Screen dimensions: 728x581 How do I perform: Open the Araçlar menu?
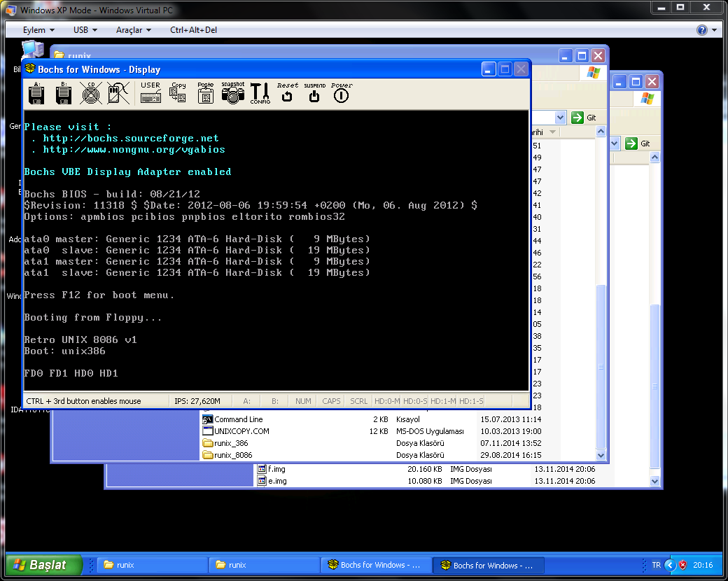point(133,29)
